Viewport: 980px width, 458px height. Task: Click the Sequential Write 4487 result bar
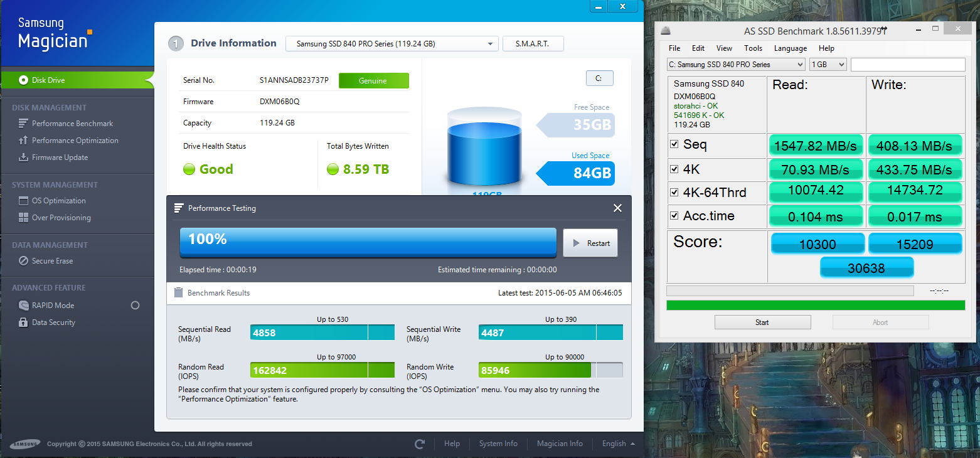[x=551, y=333]
